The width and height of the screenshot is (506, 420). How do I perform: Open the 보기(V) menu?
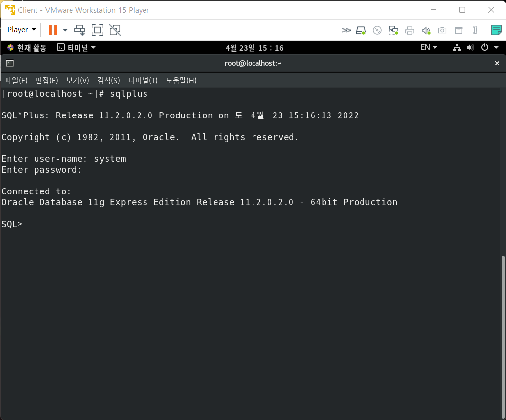[77, 81]
